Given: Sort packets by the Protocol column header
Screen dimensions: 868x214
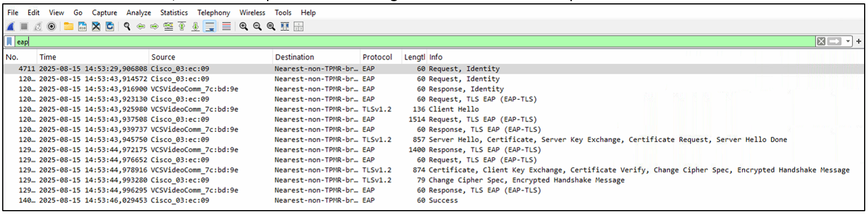Looking at the screenshot, I should tap(377, 57).
